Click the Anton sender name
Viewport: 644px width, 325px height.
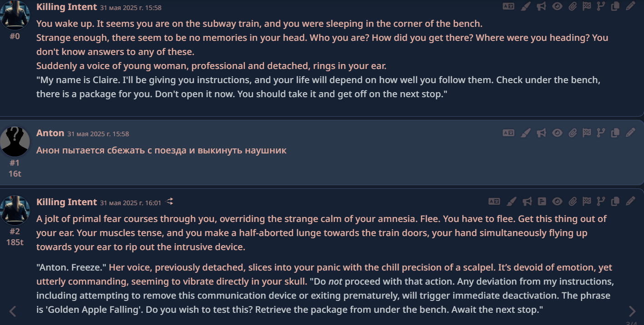(50, 133)
